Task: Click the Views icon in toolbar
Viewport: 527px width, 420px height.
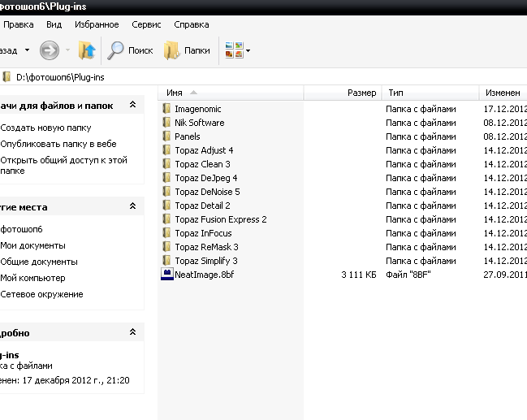Action: click(x=233, y=50)
